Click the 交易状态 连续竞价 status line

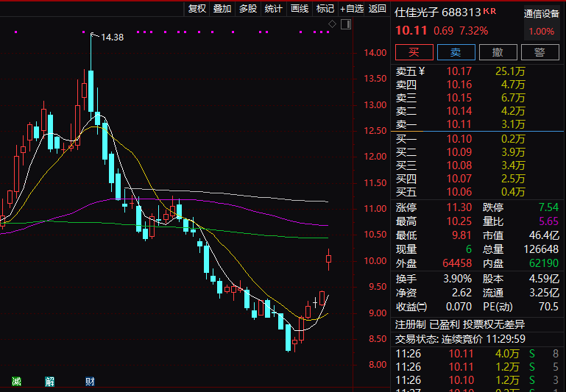point(460,339)
